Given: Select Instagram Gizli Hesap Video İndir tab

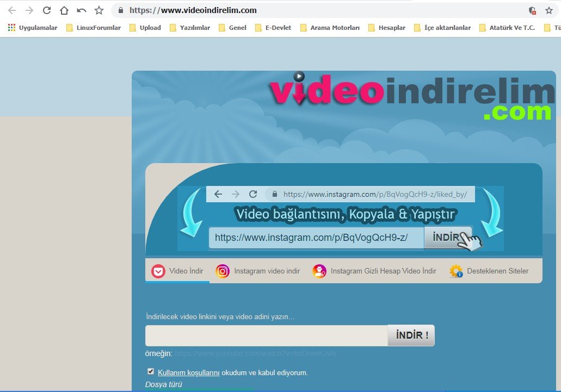Looking at the screenshot, I should 374,271.
